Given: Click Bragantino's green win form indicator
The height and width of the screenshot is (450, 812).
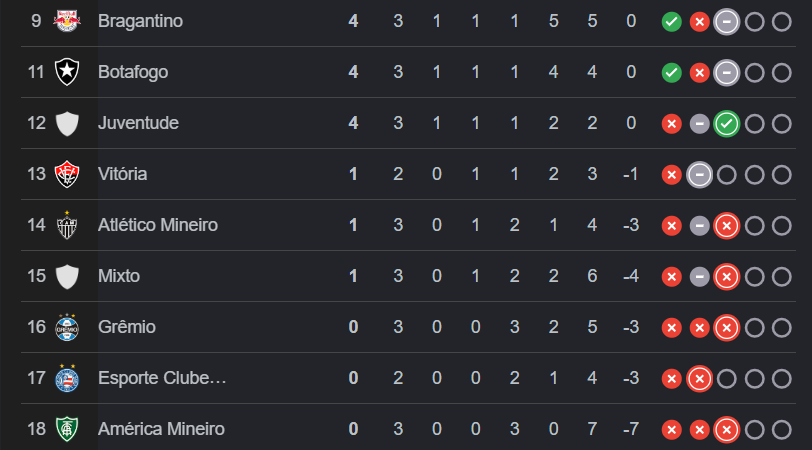Looking at the screenshot, I should (x=672, y=21).
